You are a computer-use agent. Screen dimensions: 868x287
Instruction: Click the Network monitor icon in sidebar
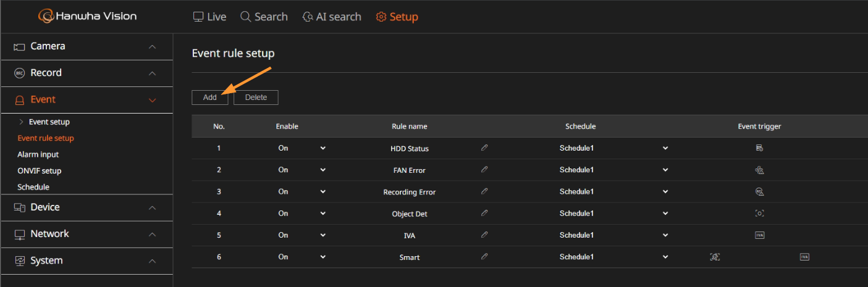coord(19,235)
